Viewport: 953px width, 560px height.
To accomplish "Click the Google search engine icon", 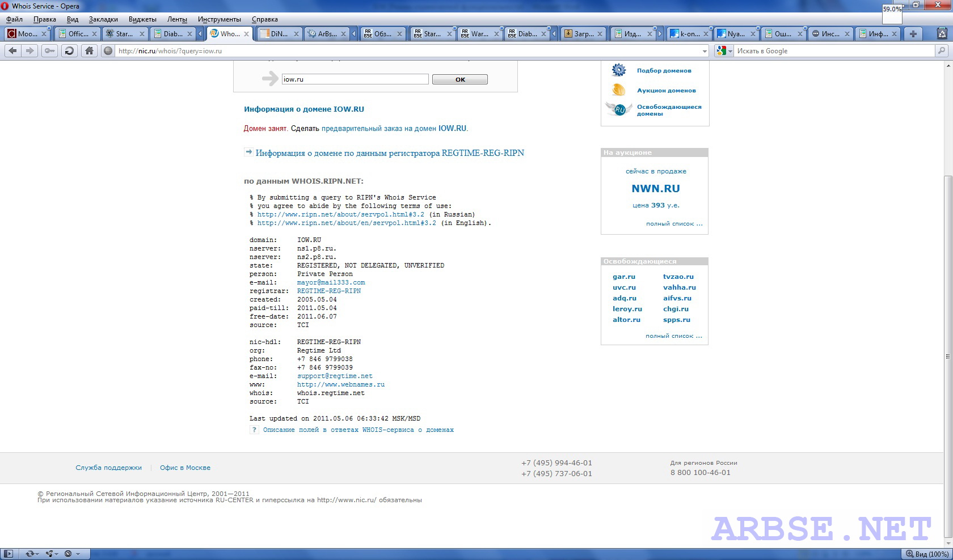I will point(721,50).
